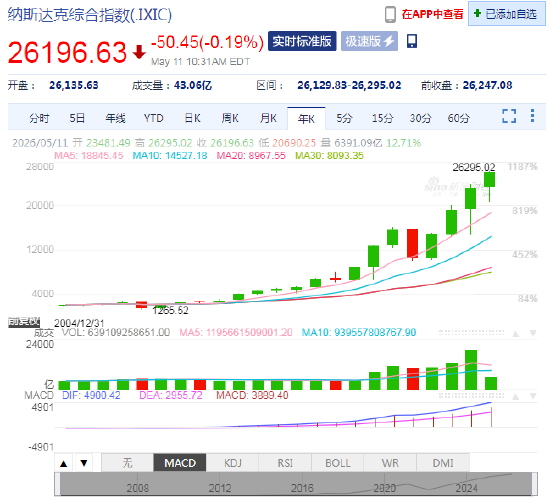Open the 5日 chart tab

77,118
